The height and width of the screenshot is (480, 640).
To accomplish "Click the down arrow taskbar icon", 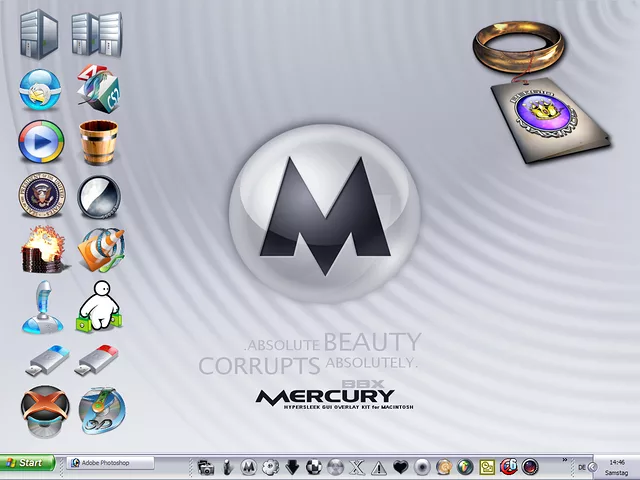I will coord(292,466).
